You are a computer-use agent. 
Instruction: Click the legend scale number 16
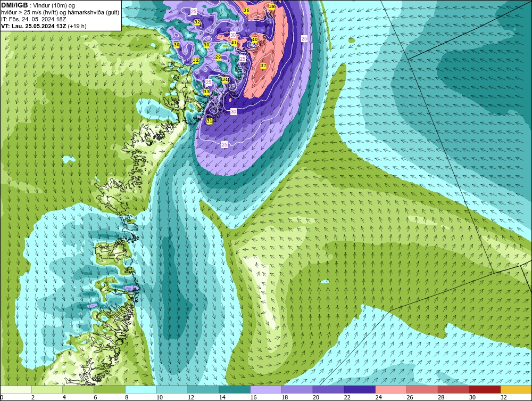(253, 397)
